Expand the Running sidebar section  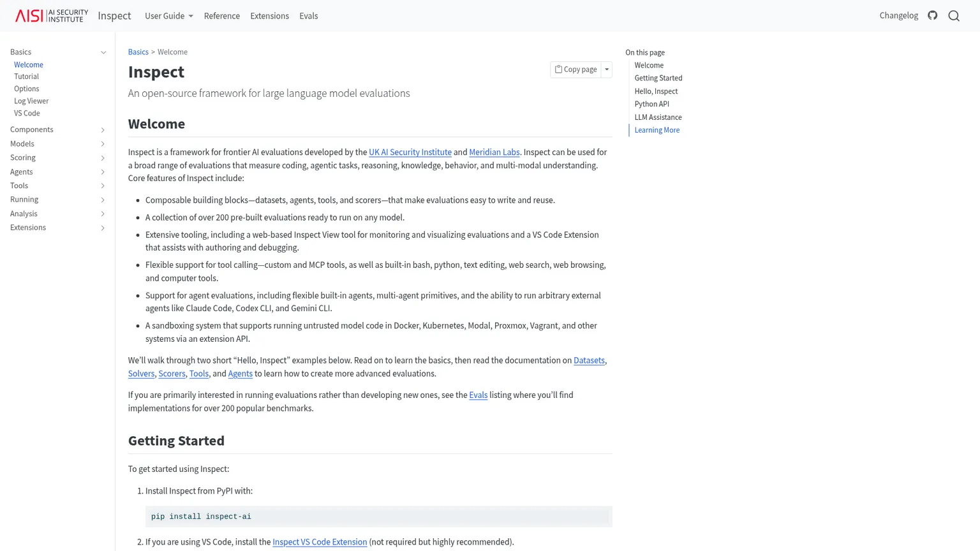[103, 200]
